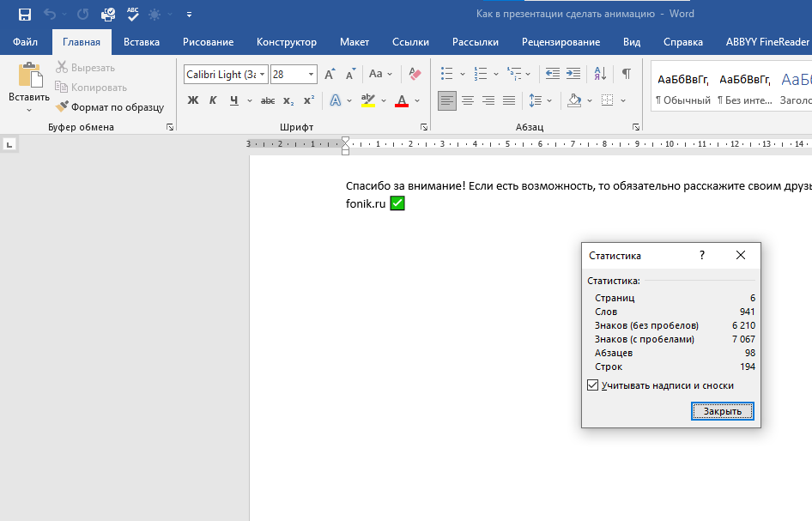Center align the text

pyautogui.click(x=468, y=100)
